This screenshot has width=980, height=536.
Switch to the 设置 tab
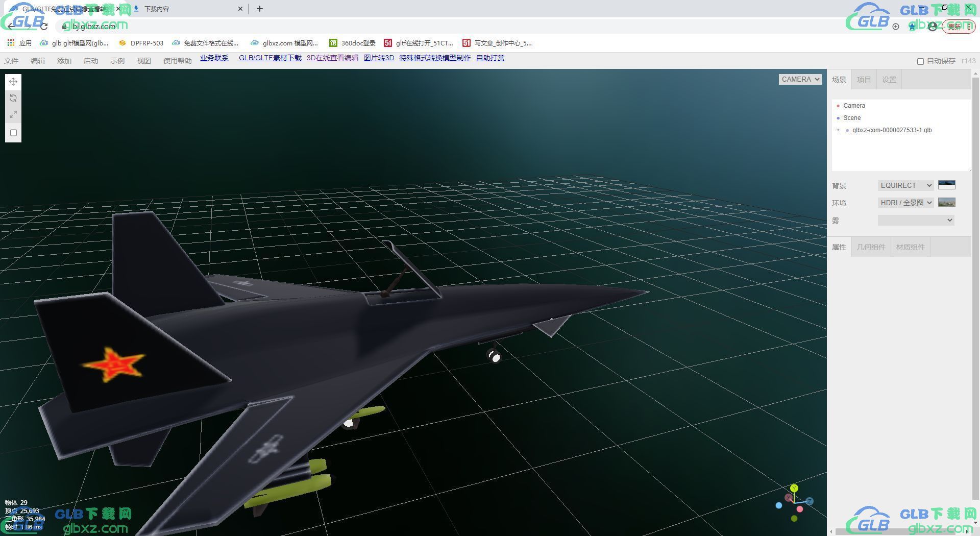click(889, 80)
